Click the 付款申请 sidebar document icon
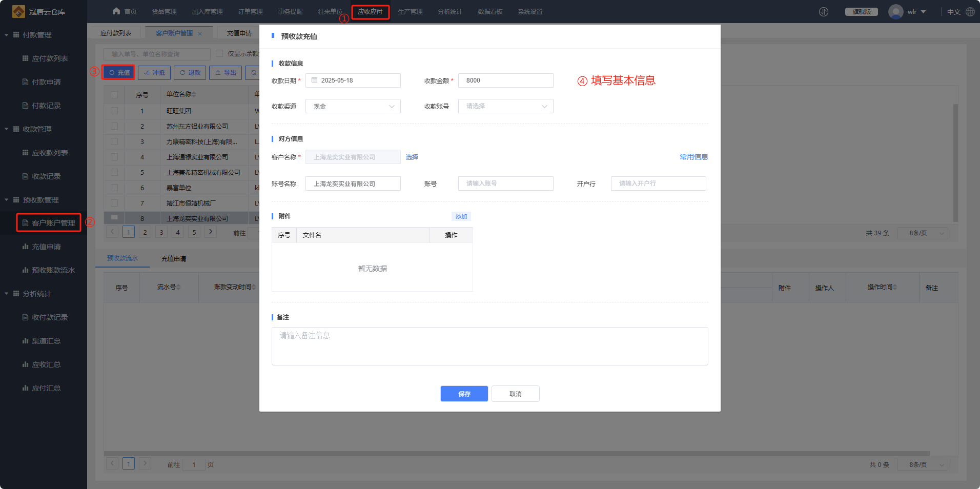This screenshot has width=980, height=489. (25, 82)
